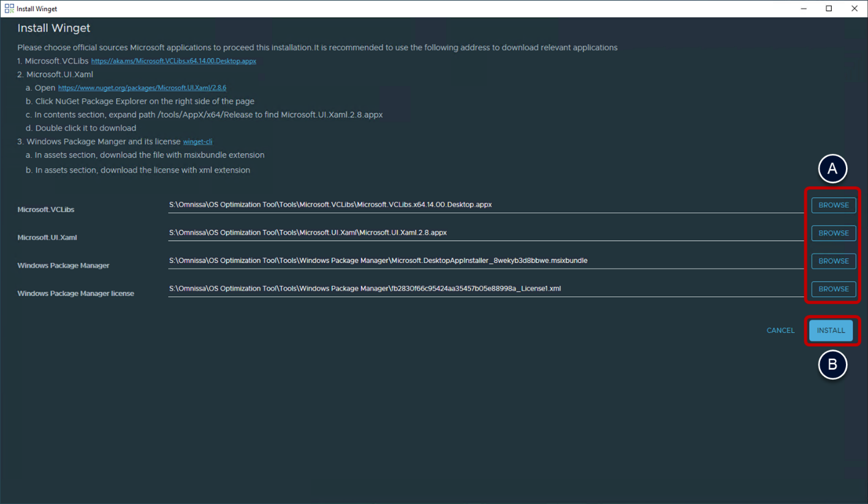Close the Install Winget window

coord(854,9)
